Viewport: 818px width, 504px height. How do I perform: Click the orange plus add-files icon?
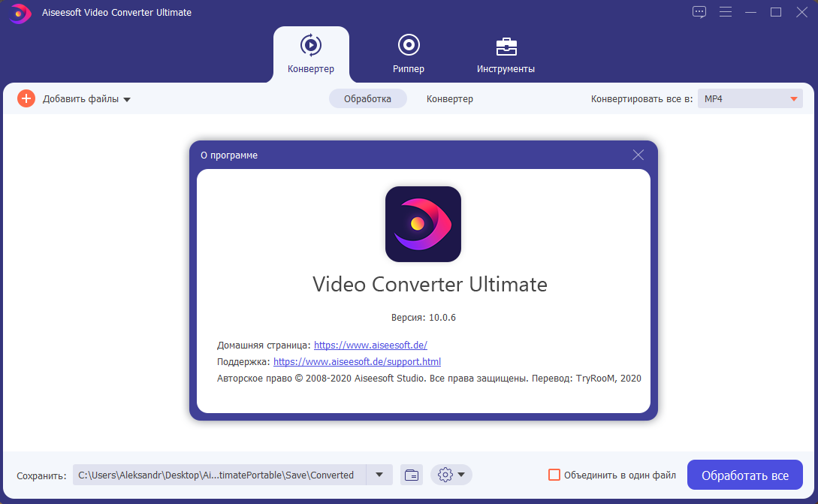pos(26,98)
